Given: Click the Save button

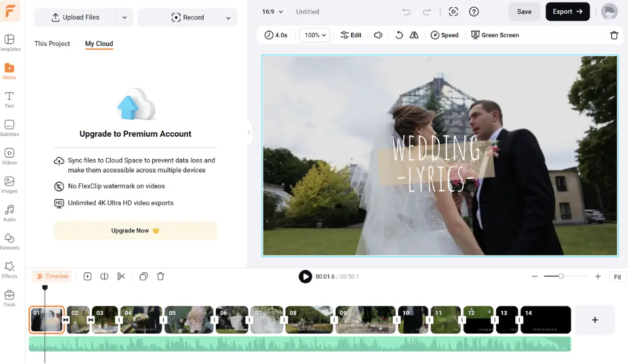Looking at the screenshot, I should point(524,12).
